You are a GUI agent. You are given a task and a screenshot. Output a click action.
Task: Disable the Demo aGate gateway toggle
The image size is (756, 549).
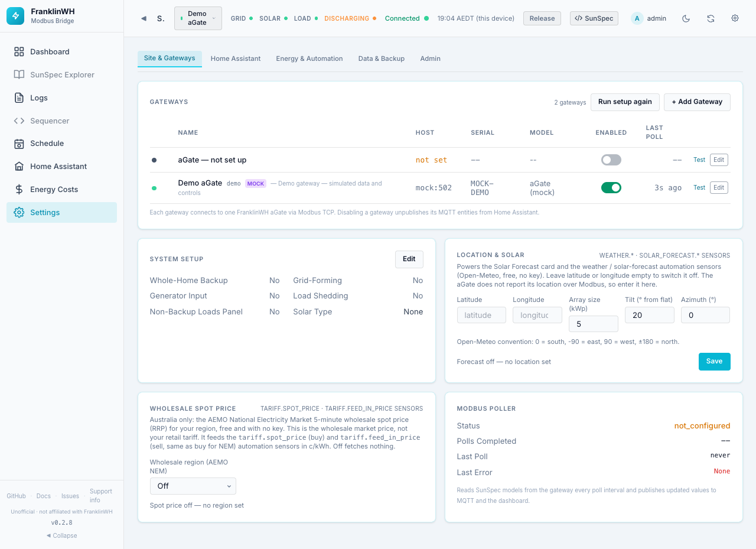click(x=611, y=188)
